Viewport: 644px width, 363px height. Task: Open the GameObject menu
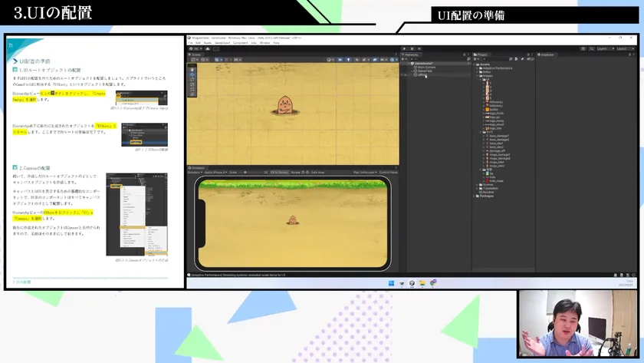(x=222, y=43)
